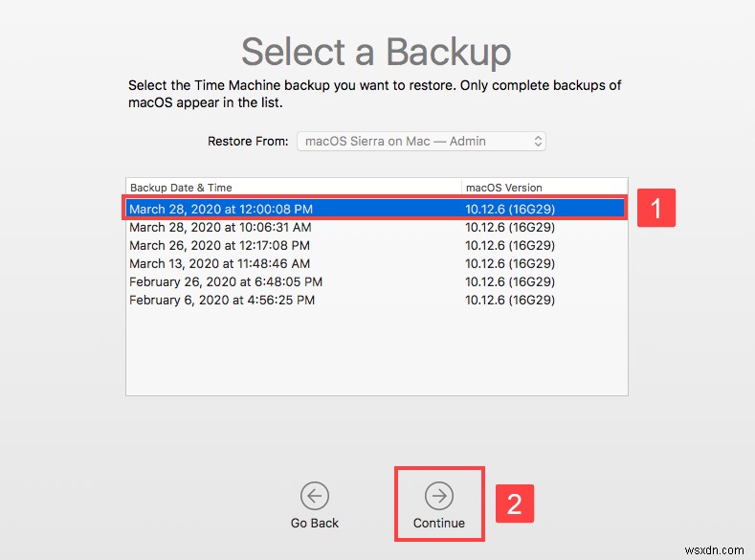Screen dimensions: 755x560
Task: Click the version cell of the March 26 backup
Action: [510, 246]
